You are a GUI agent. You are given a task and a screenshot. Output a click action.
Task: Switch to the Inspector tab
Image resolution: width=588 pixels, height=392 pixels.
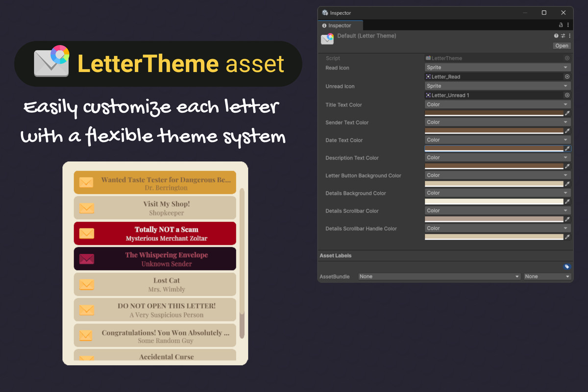(x=339, y=25)
